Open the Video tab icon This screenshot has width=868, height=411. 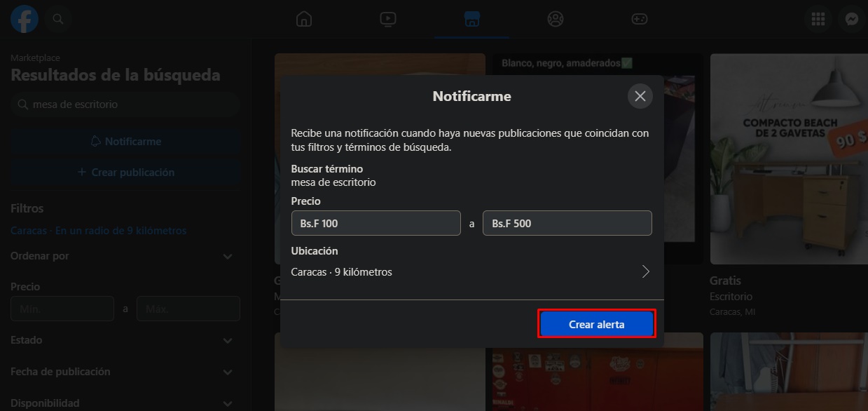[388, 19]
